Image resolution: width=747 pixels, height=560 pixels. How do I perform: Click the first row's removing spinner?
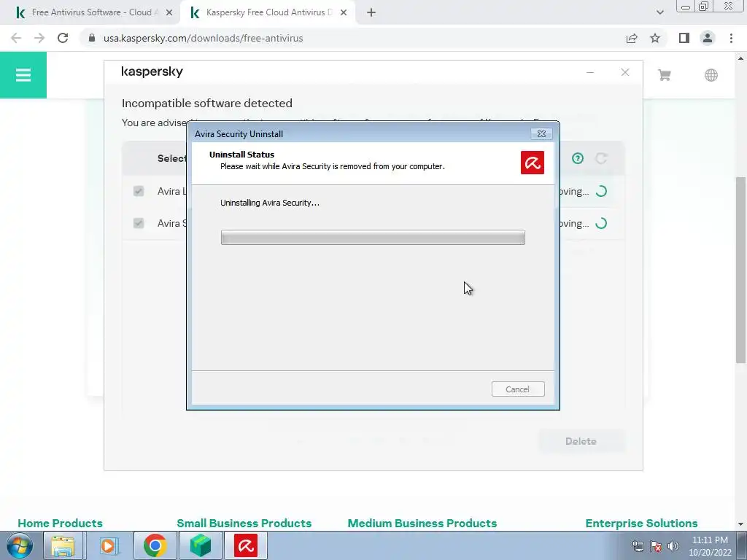(601, 192)
